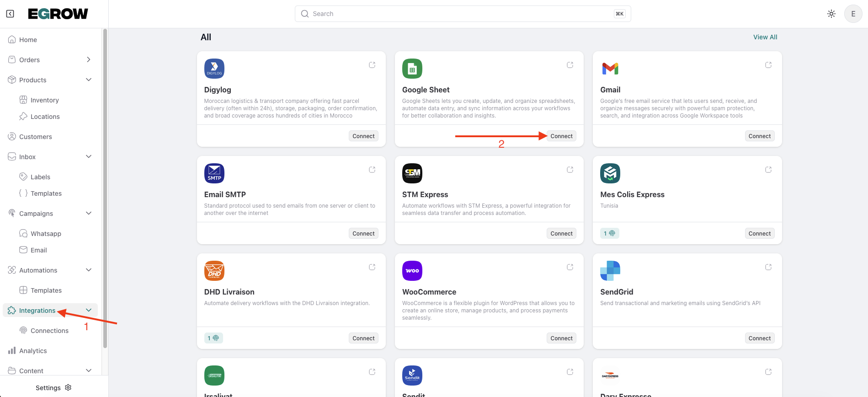
Task: Click the WooCommerce logo icon
Action: click(412, 271)
